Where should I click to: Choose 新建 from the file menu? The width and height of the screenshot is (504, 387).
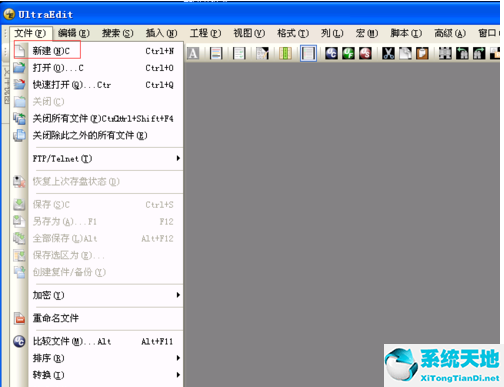point(97,51)
